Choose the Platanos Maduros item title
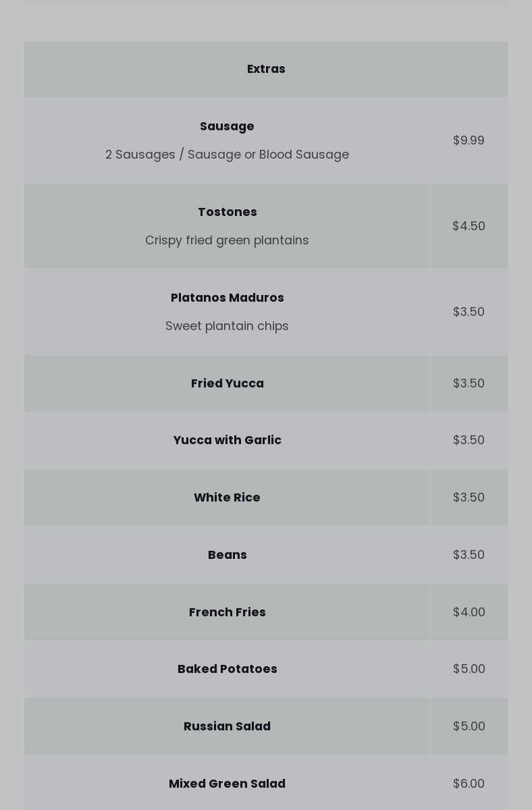The width and height of the screenshot is (532, 810). (227, 298)
